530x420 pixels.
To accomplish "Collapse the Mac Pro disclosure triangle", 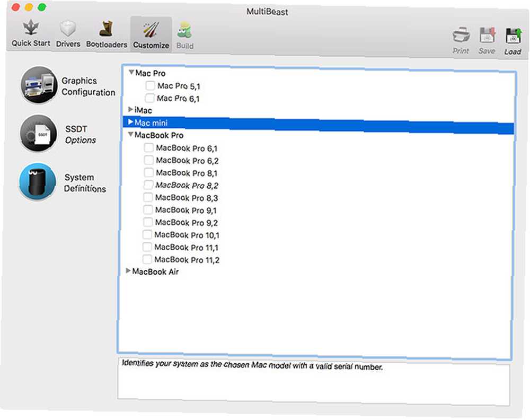I will click(131, 72).
